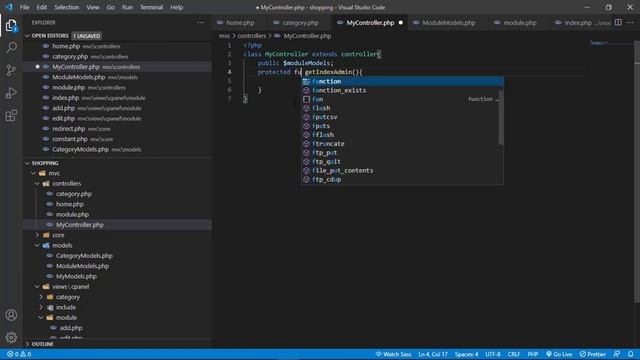Click the feedback icon in status bar
Image resolution: width=640 pixels, height=360 pixels.
point(617,354)
